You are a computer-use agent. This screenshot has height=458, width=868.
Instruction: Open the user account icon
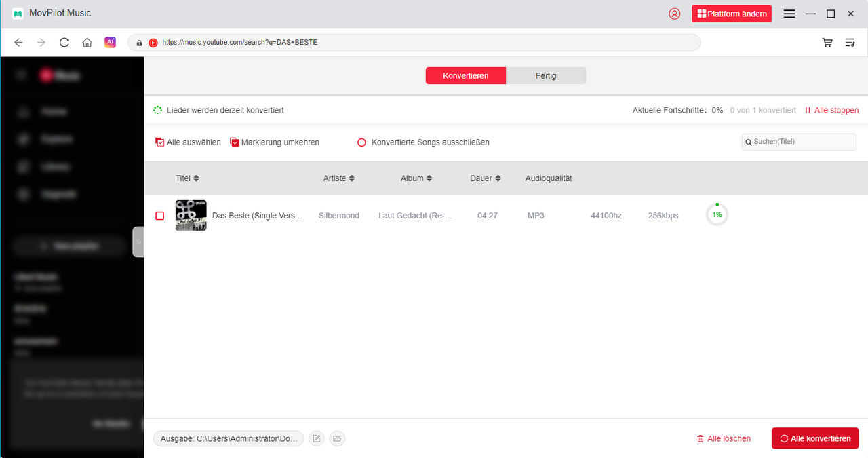point(674,14)
